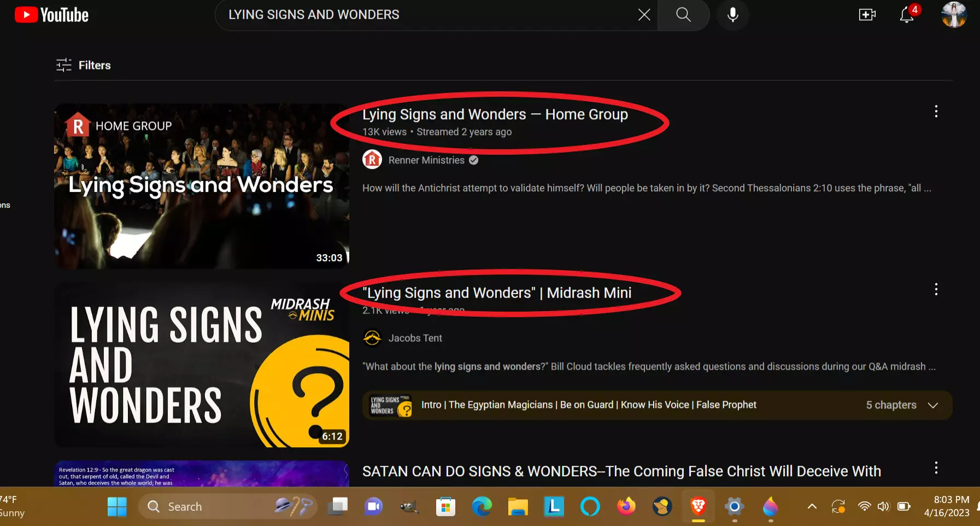
Task: Open options menu for Home Group video
Action: click(x=936, y=112)
